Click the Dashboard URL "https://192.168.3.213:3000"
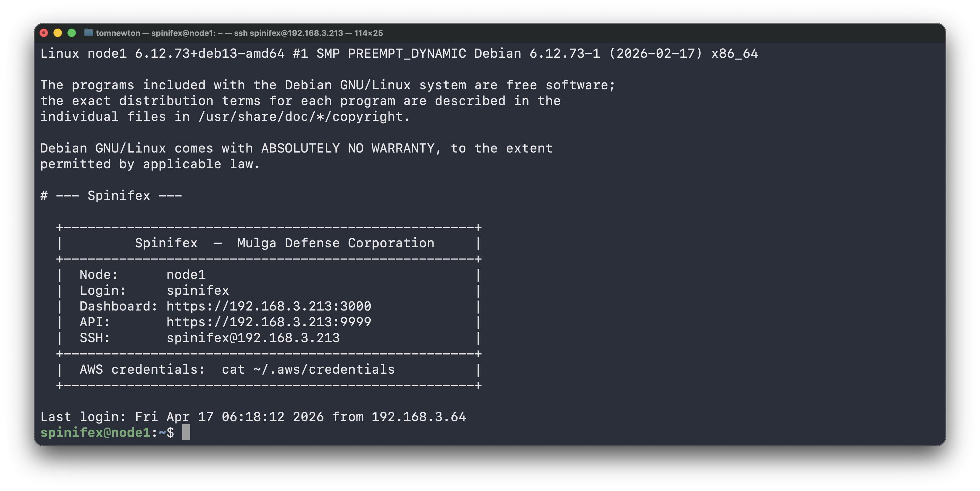The height and width of the screenshot is (491, 980). pyautogui.click(x=269, y=306)
